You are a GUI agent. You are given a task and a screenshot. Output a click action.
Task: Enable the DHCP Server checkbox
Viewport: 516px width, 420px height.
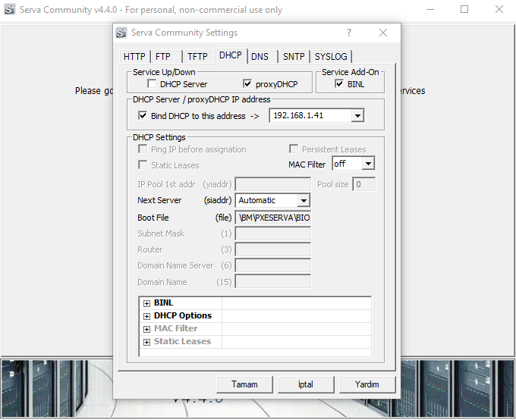pos(152,84)
